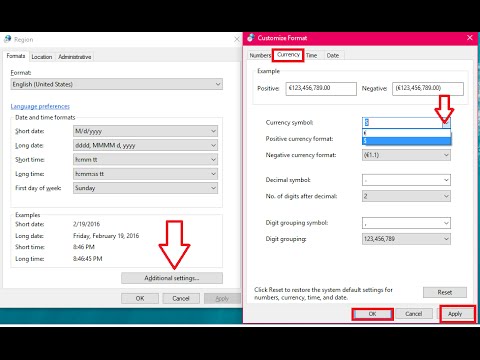Switch to the Formats tab in Region
Image resolution: width=480 pixels, height=360 pixels.
(16, 56)
